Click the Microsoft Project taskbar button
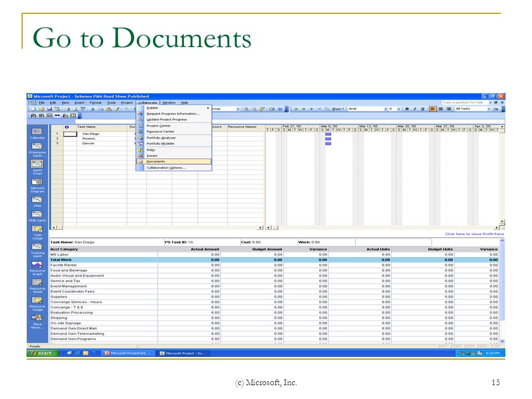The image size is (532, 399). [183, 353]
